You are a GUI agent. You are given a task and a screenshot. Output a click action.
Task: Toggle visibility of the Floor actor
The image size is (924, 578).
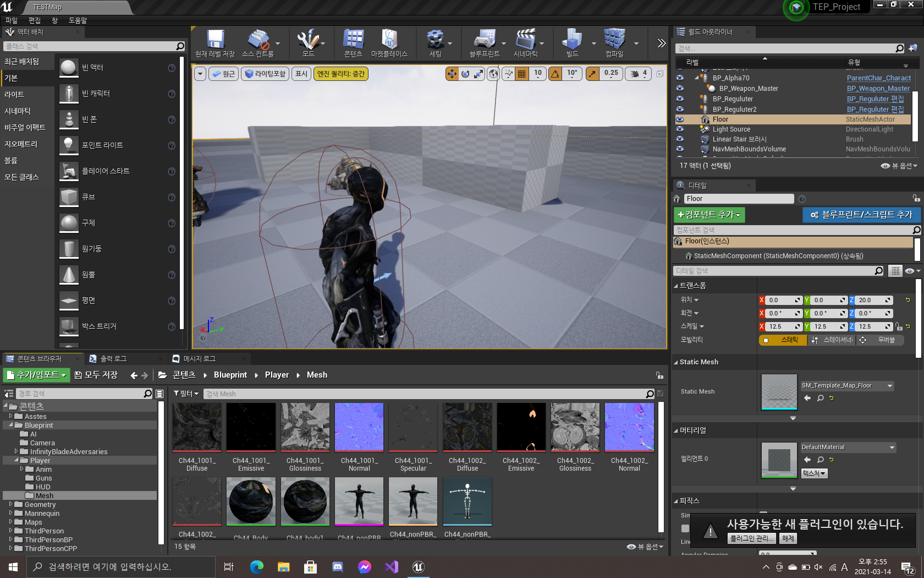pos(680,119)
